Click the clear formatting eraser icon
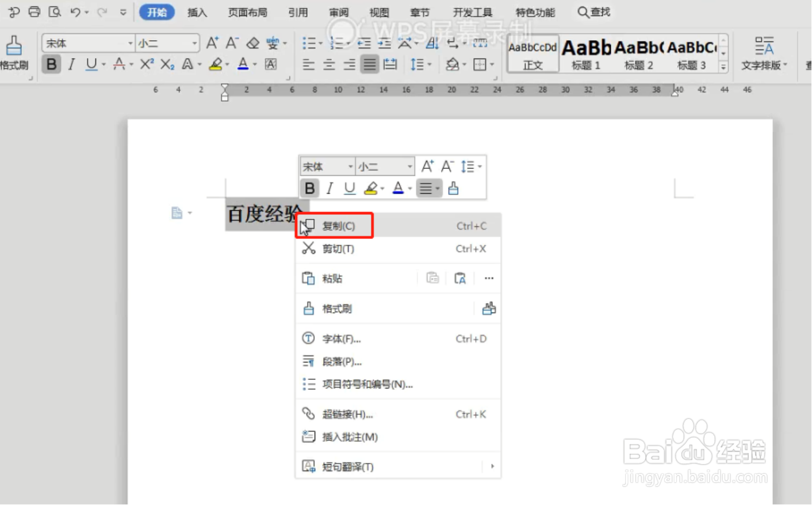Image resolution: width=812 pixels, height=505 pixels. pos(252,43)
